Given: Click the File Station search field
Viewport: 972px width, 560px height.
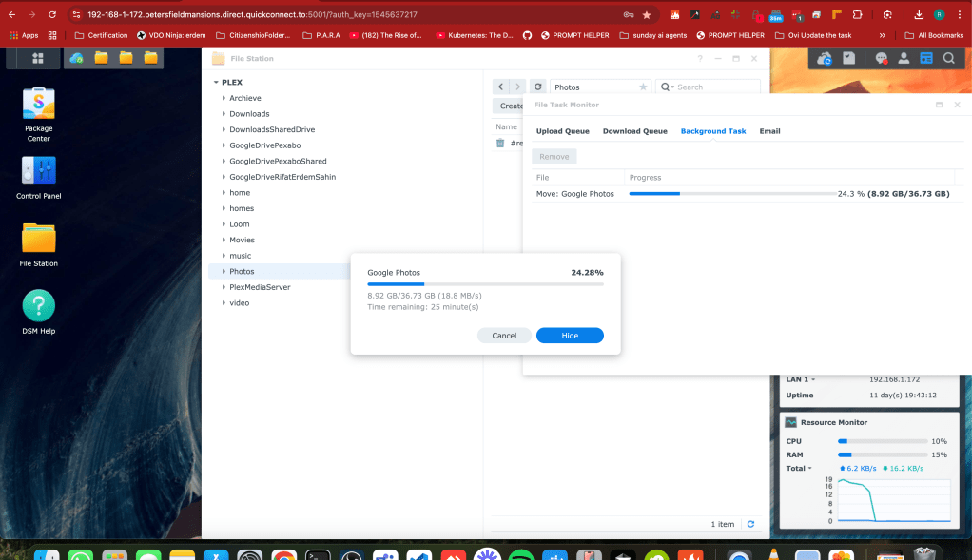Looking at the screenshot, I should [x=709, y=87].
